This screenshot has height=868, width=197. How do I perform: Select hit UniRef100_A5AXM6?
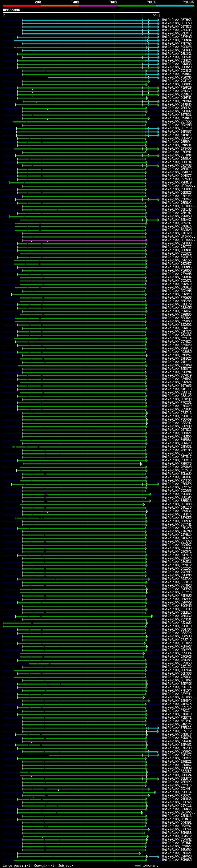click(177, 78)
